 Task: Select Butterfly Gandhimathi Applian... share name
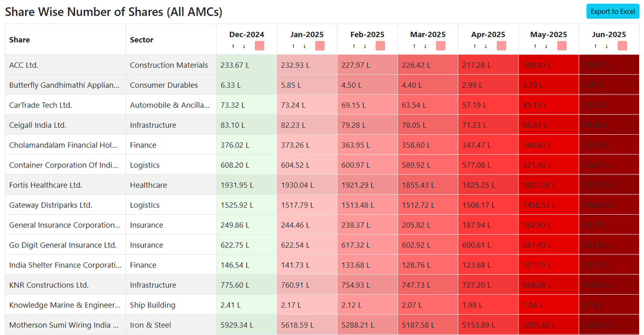(x=64, y=85)
